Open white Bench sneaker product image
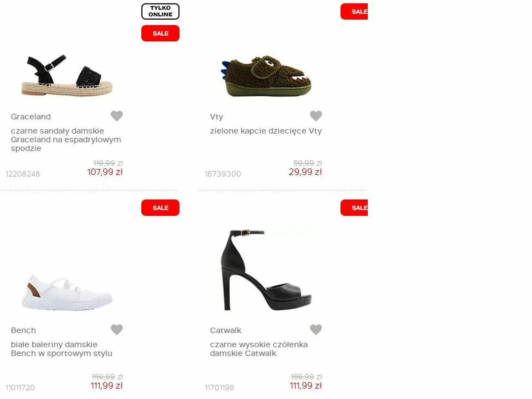 pyautogui.click(x=67, y=293)
